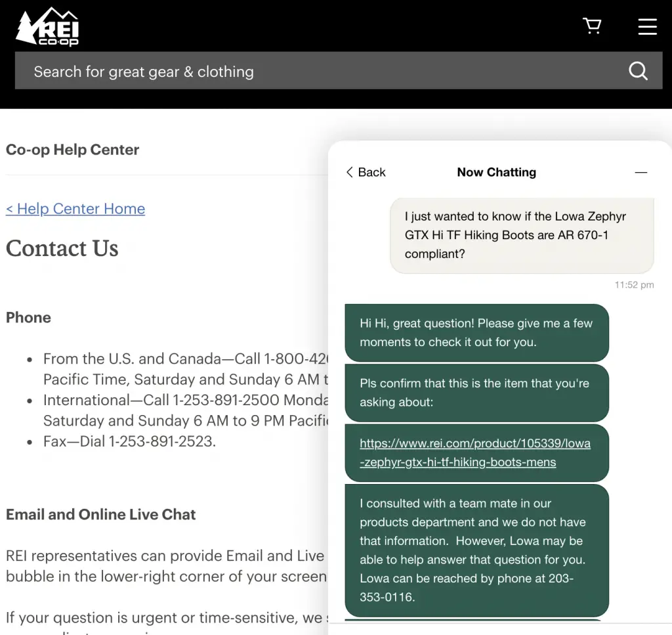Screen dimensions: 672x635
Task: Open the Lowa Zephyr product link in chat
Action: [x=475, y=453]
